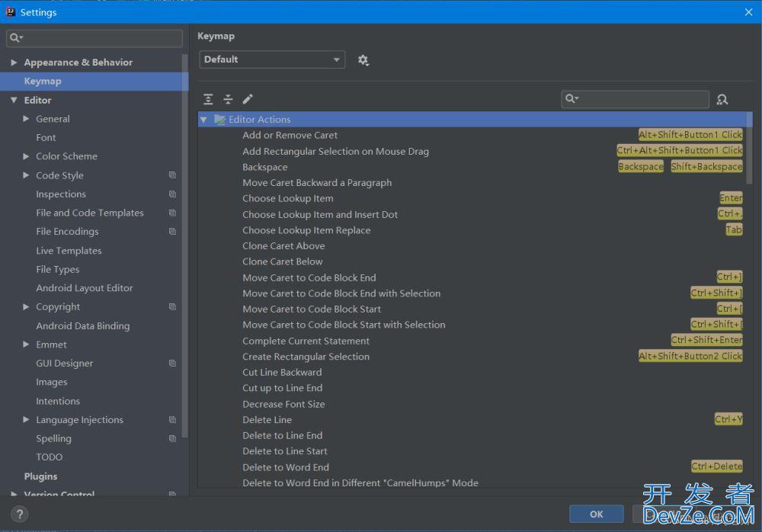
Task: Open the Plugins settings page
Action: (41, 476)
